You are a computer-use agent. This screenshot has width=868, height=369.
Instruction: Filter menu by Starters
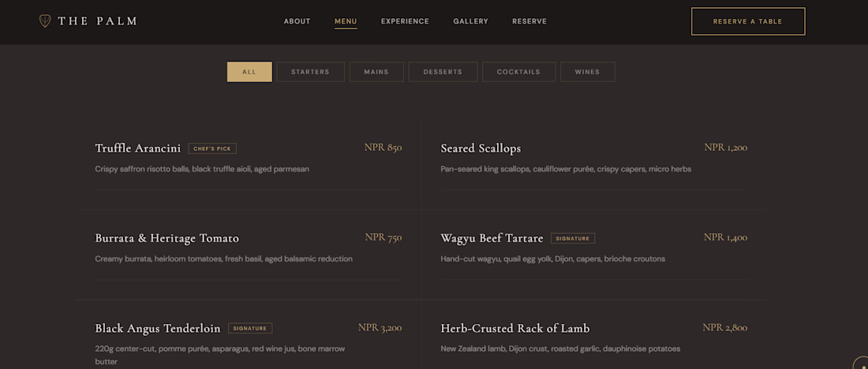(310, 72)
